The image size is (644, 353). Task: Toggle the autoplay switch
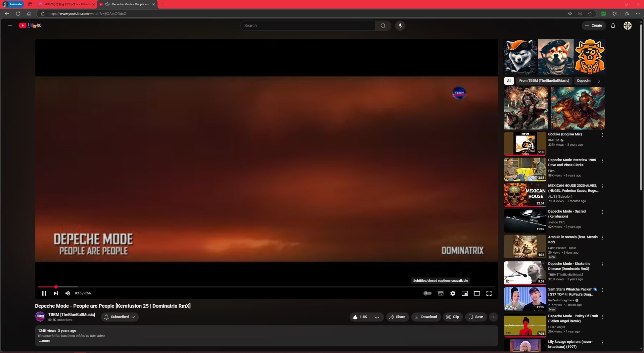click(427, 293)
